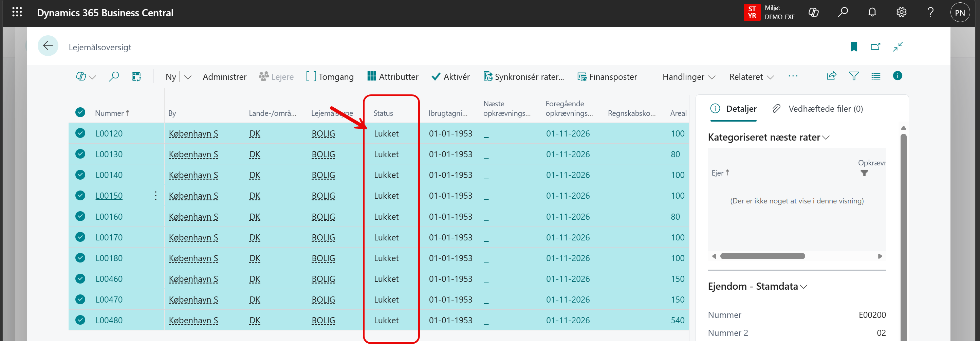Deselect row L00480 checkmark
This screenshot has width=980, height=344.
coord(80,320)
